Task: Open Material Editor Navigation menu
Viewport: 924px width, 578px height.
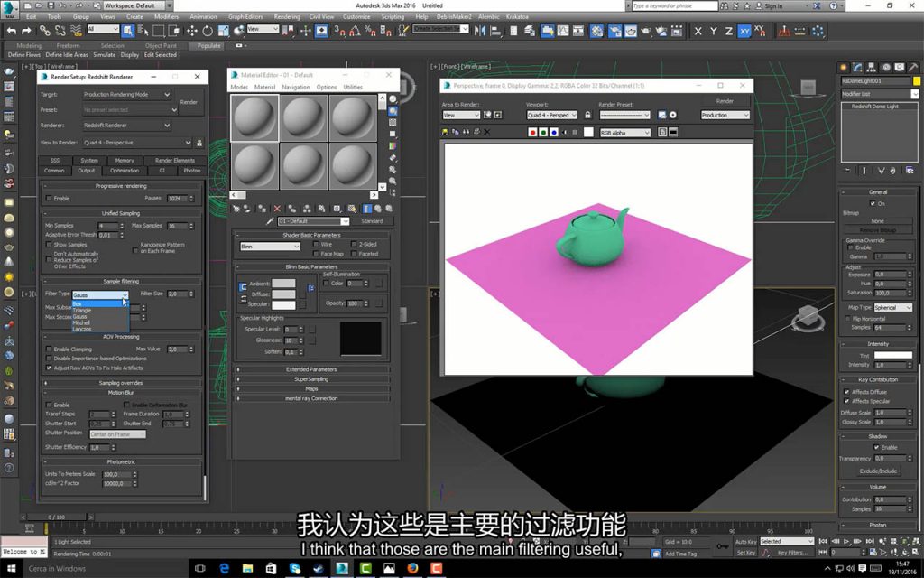Action: [296, 87]
